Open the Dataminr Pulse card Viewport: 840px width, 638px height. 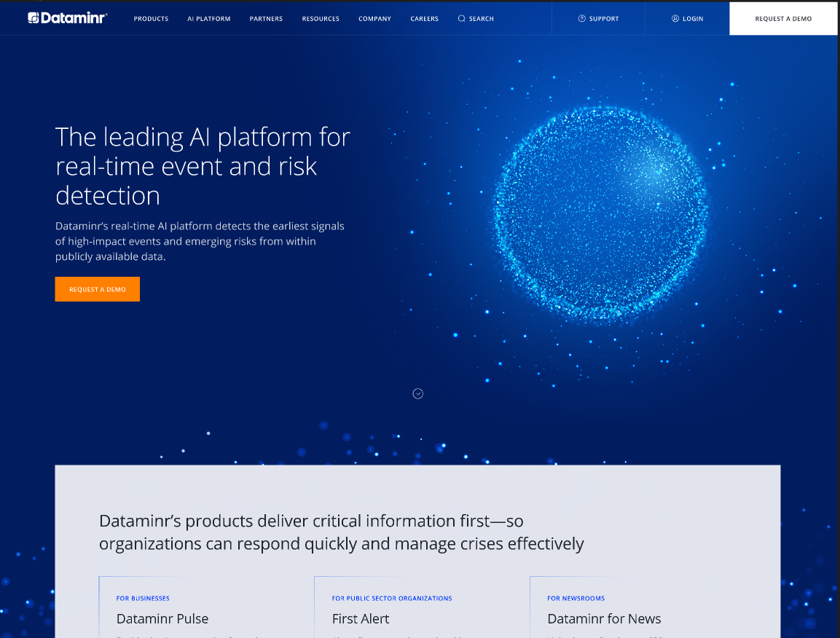pos(162,619)
